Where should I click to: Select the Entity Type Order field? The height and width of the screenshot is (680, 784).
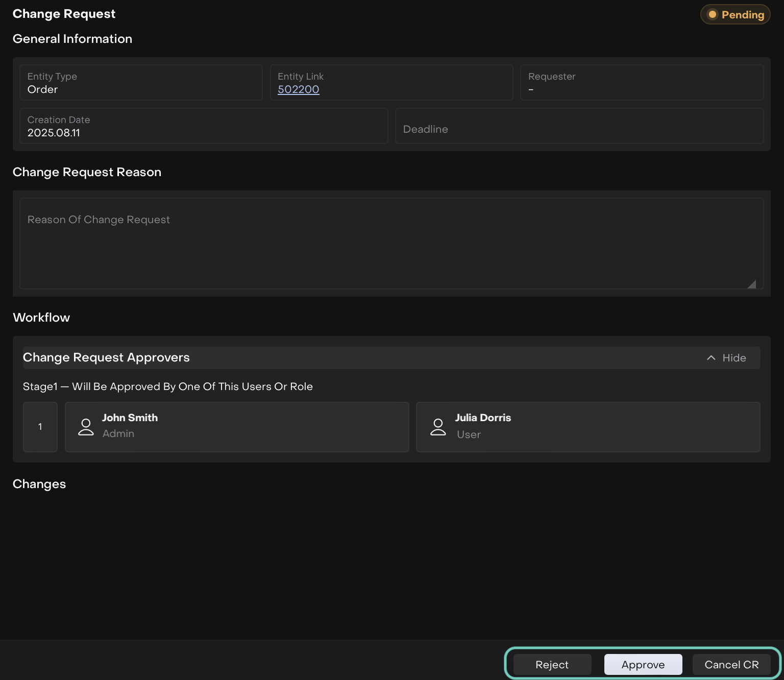[x=141, y=83]
